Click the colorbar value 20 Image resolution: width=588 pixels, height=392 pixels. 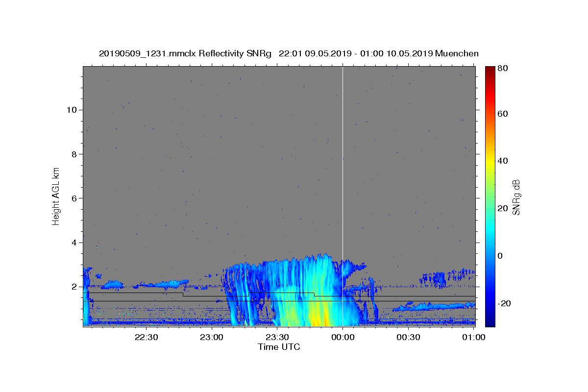[502, 208]
